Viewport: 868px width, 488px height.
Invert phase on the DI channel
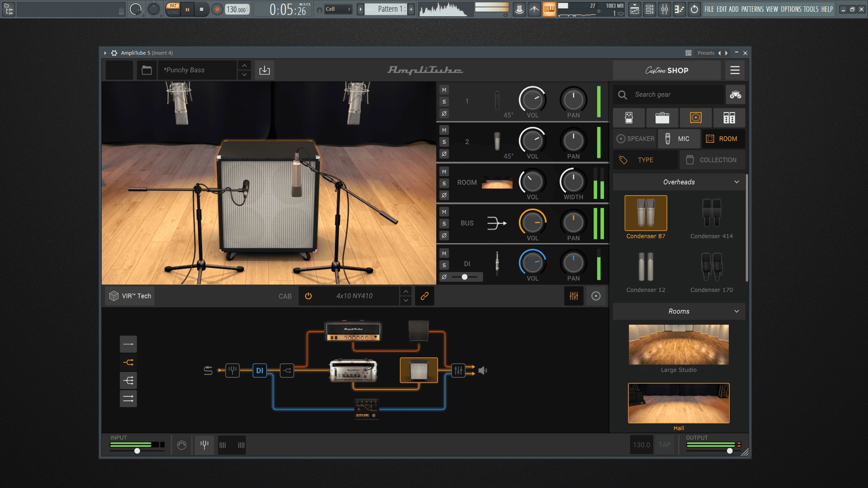[444, 277]
